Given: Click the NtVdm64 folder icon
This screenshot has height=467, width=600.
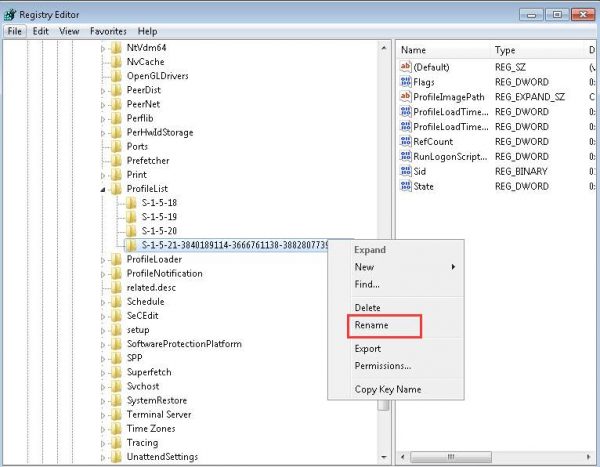Looking at the screenshot, I should click(116, 48).
